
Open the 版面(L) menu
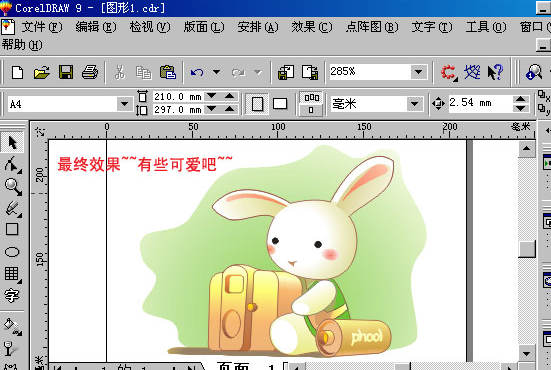coord(204,27)
